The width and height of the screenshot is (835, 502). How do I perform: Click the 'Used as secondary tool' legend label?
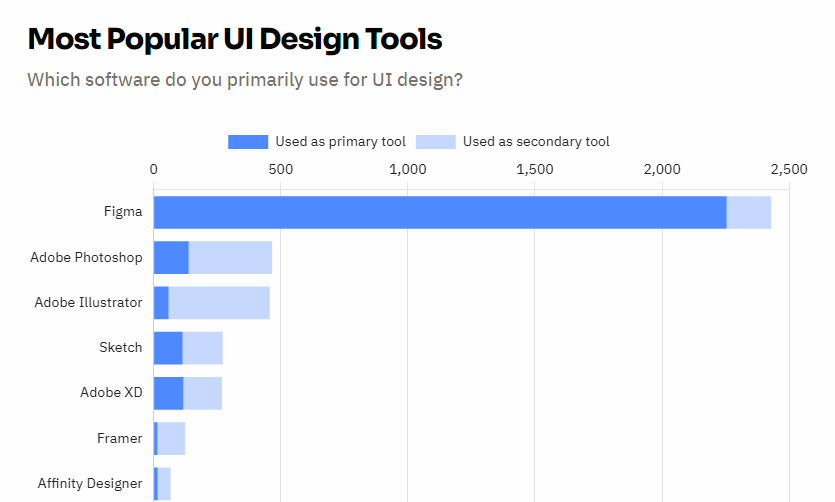(x=536, y=142)
